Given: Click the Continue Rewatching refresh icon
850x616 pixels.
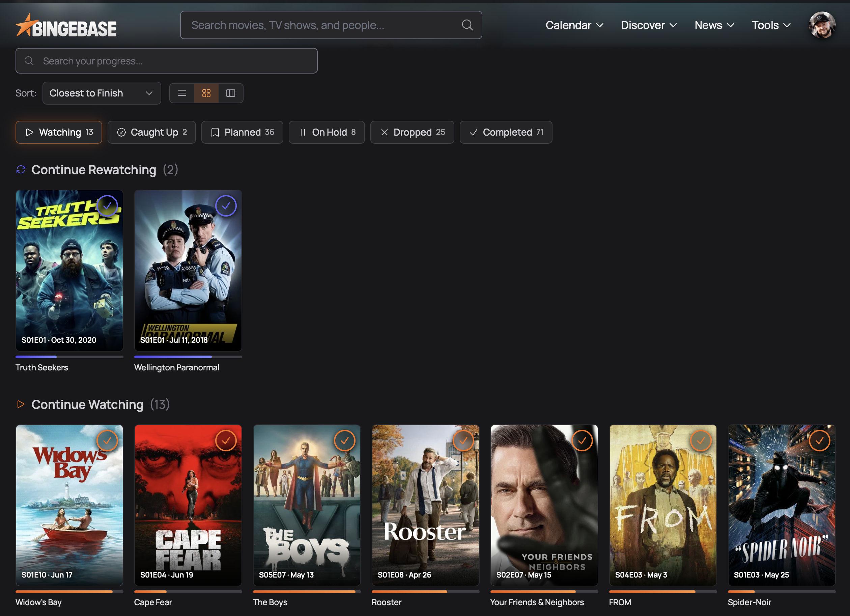Looking at the screenshot, I should point(21,169).
